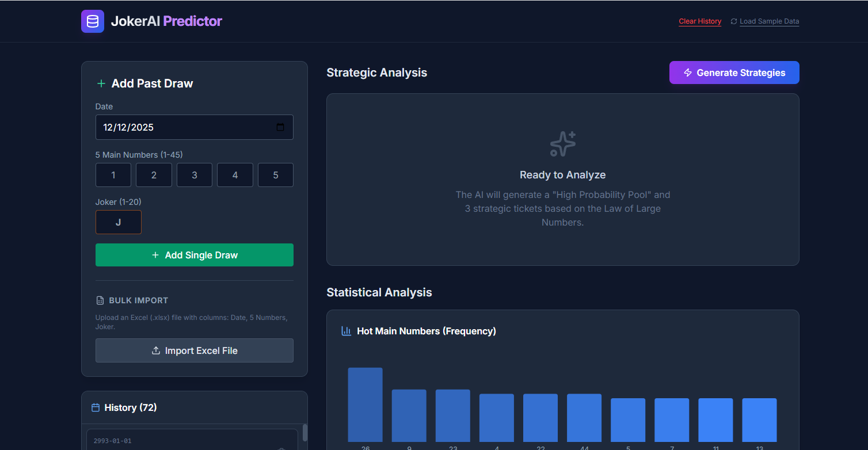
Task: Click the Joker number input field
Action: pyautogui.click(x=119, y=222)
